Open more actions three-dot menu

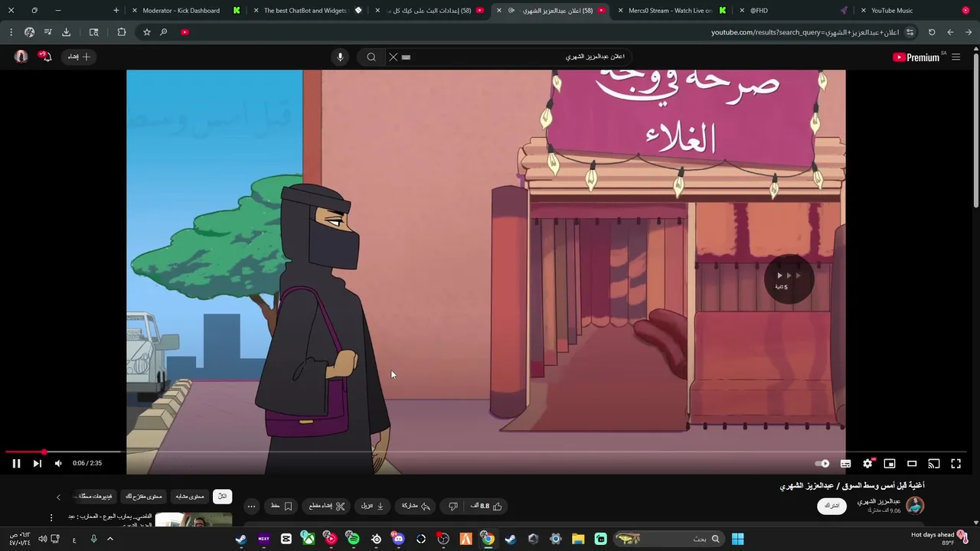(251, 506)
